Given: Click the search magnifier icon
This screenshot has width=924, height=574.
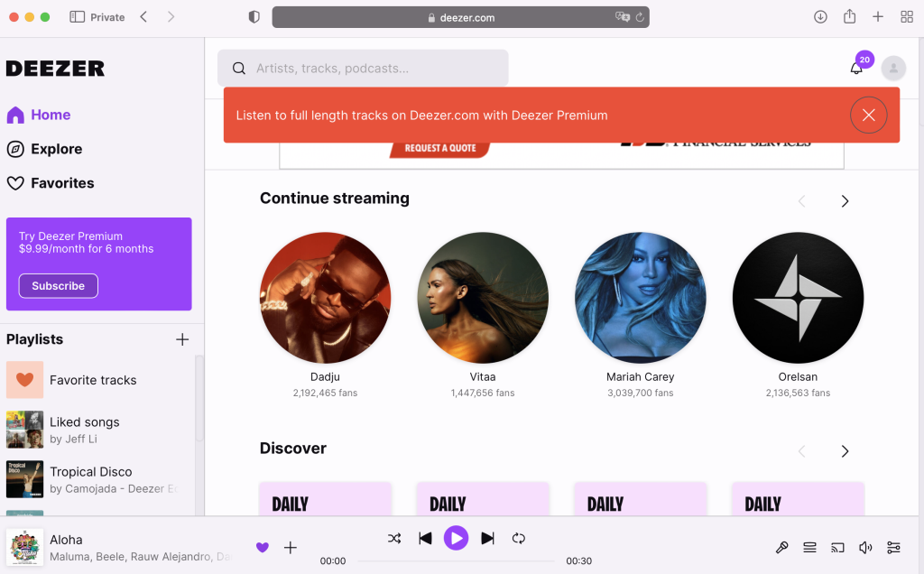Looking at the screenshot, I should point(238,69).
